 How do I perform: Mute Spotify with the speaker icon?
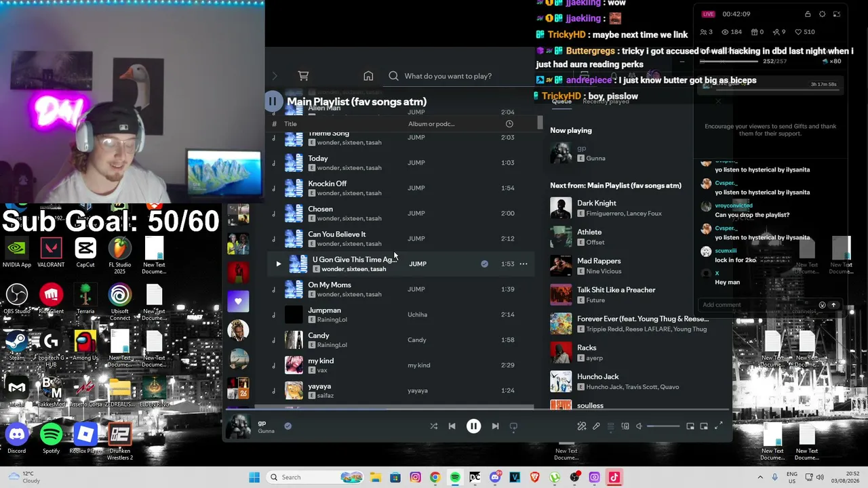(639, 426)
